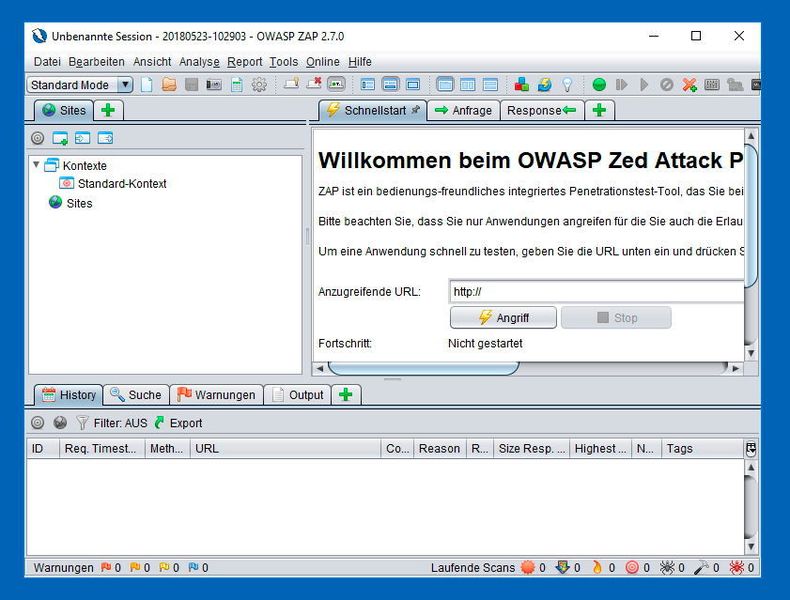This screenshot has width=790, height=600.
Task: Select the expand Sites panel layout
Action: [x=368, y=85]
